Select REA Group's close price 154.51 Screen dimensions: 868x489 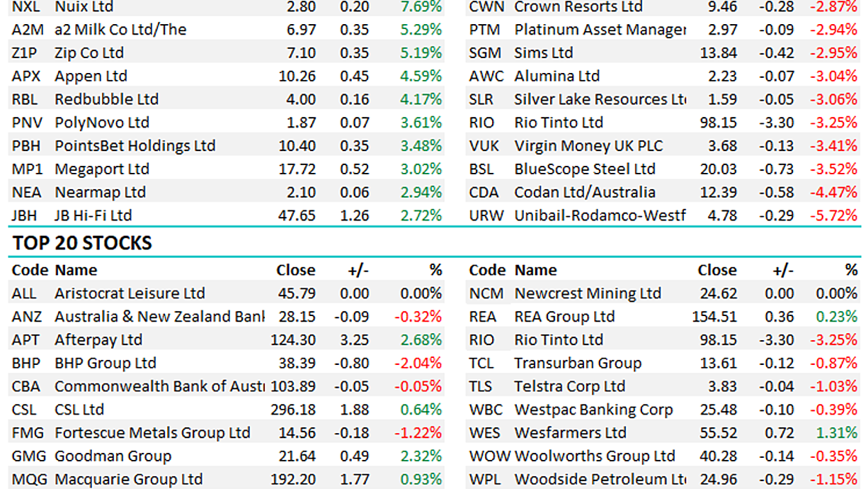714,317
